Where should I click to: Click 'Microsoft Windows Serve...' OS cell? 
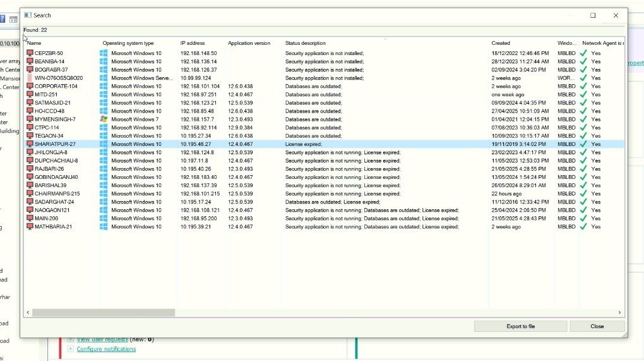(142, 78)
